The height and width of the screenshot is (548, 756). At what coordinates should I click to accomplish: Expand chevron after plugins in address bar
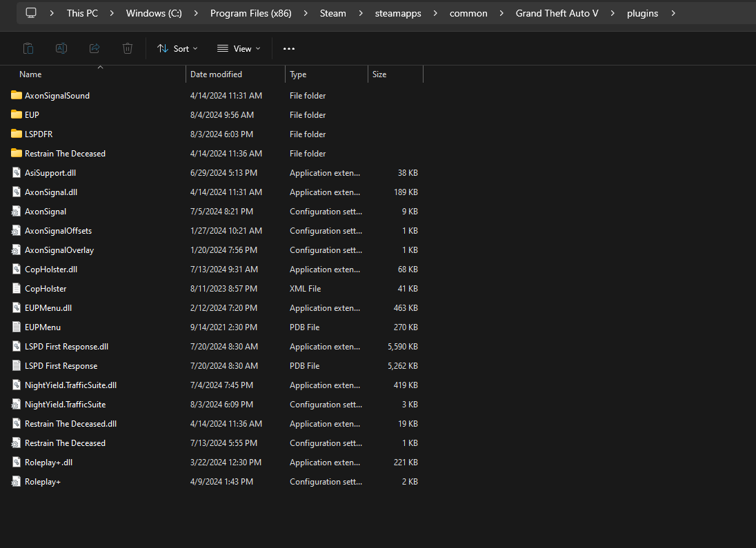point(673,13)
